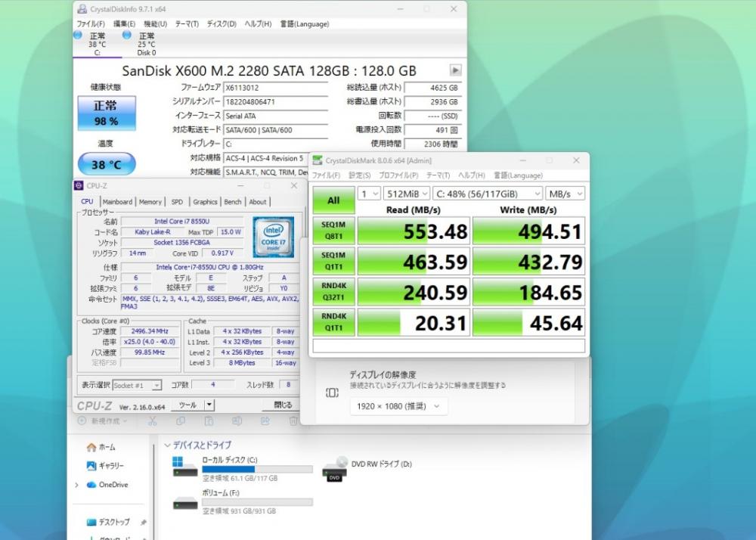Click the next disk arrow in CrystalDiskInfo
The image size is (756, 540).
pos(455,70)
